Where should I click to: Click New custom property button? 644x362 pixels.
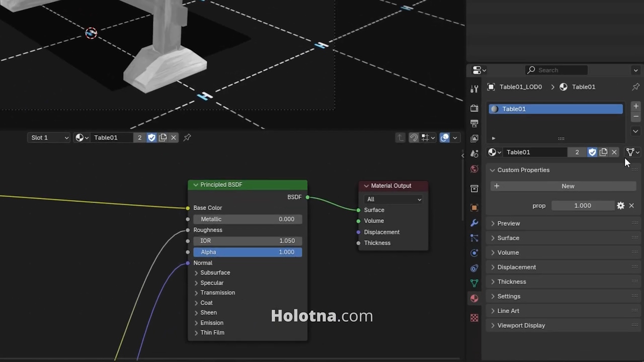[x=563, y=186]
